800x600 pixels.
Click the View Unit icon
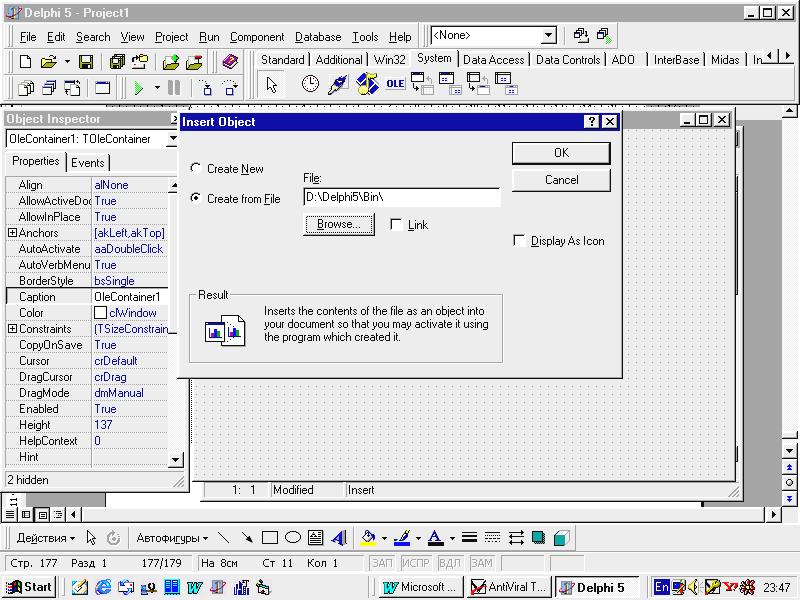pyautogui.click(x=26, y=88)
